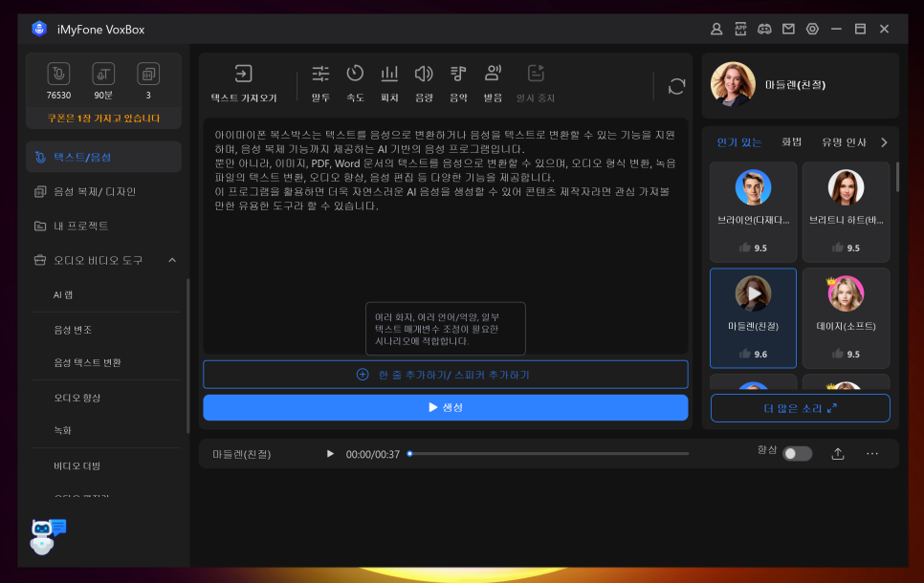The height and width of the screenshot is (583, 924).
Task: Open the more options ellipsis in player bar
Action: tap(872, 453)
